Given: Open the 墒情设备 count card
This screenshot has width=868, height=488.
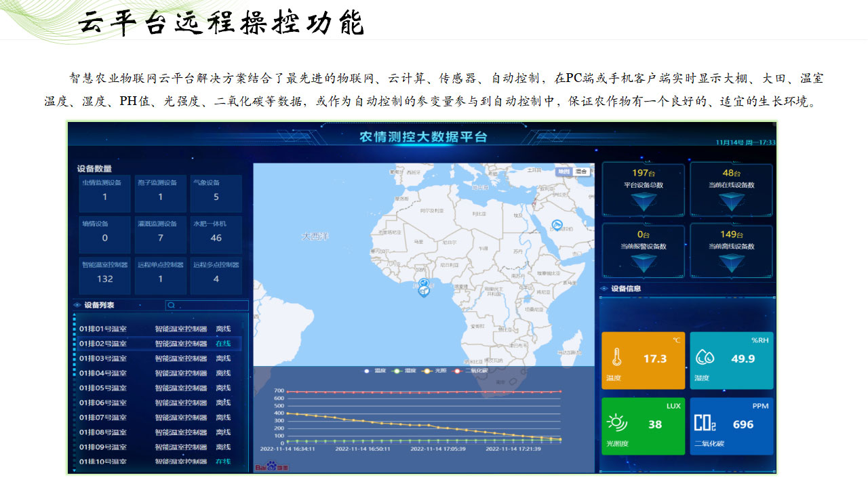Looking at the screenshot, I should coord(104,235).
